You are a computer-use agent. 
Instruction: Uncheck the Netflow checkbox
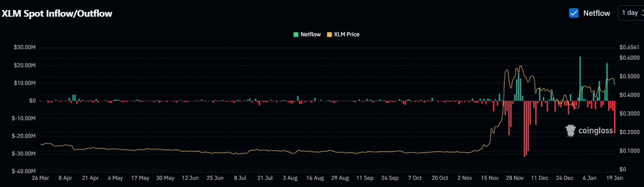click(x=574, y=13)
